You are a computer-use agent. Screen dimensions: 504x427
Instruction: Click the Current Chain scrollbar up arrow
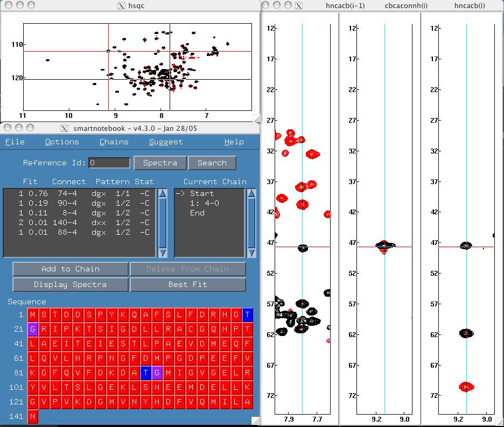coord(251,193)
